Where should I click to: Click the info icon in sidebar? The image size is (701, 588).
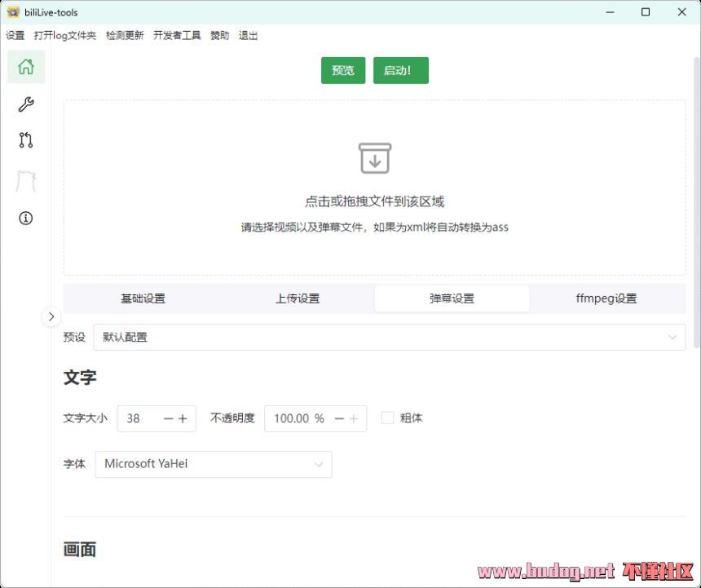click(x=26, y=219)
